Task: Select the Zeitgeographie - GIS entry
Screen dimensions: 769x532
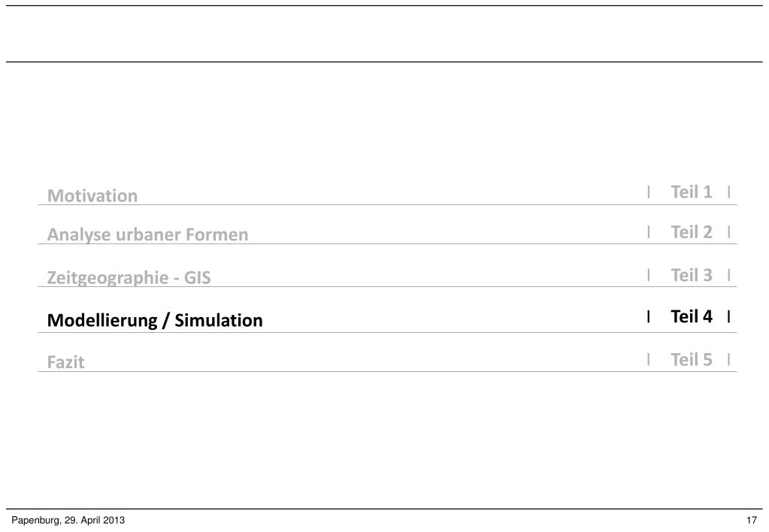Action: 129,278
